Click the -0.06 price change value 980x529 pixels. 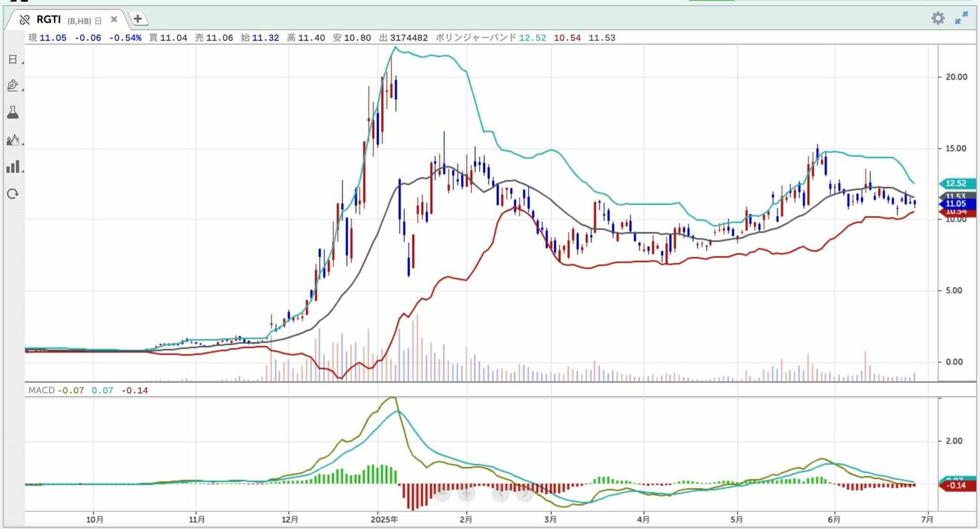[88, 38]
